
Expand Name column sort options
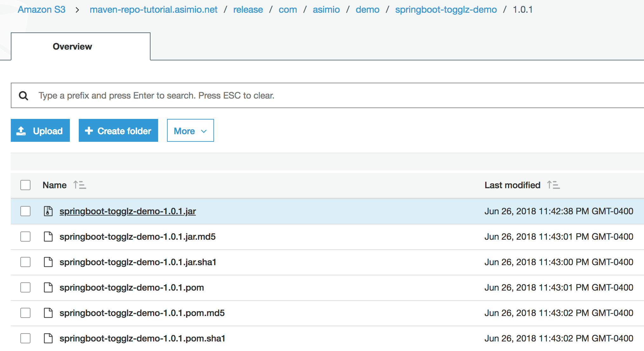point(79,184)
